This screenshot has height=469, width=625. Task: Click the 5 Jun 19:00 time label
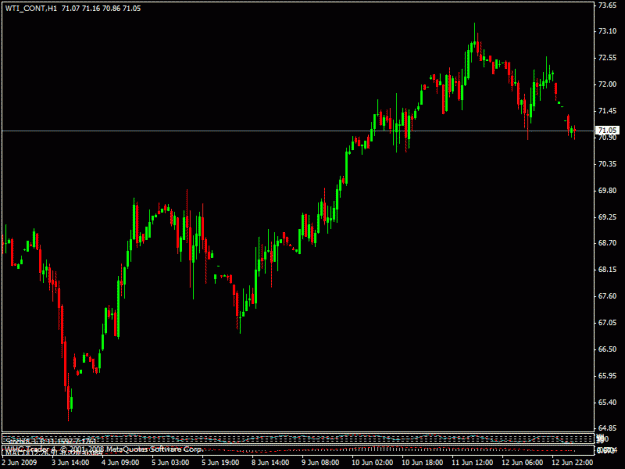point(220,463)
